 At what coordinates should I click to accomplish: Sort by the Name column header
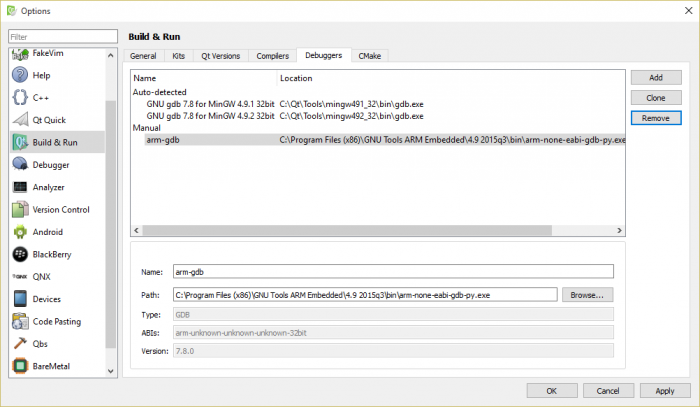[x=204, y=78]
